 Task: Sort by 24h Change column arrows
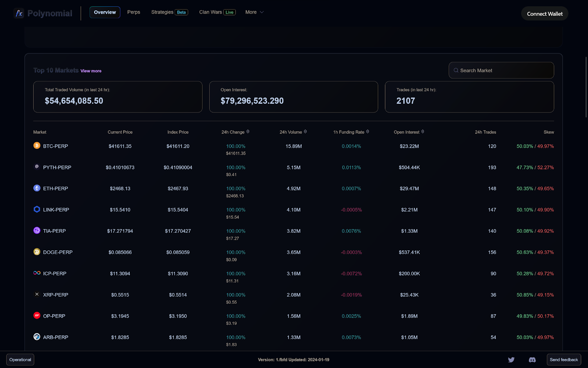248,132
